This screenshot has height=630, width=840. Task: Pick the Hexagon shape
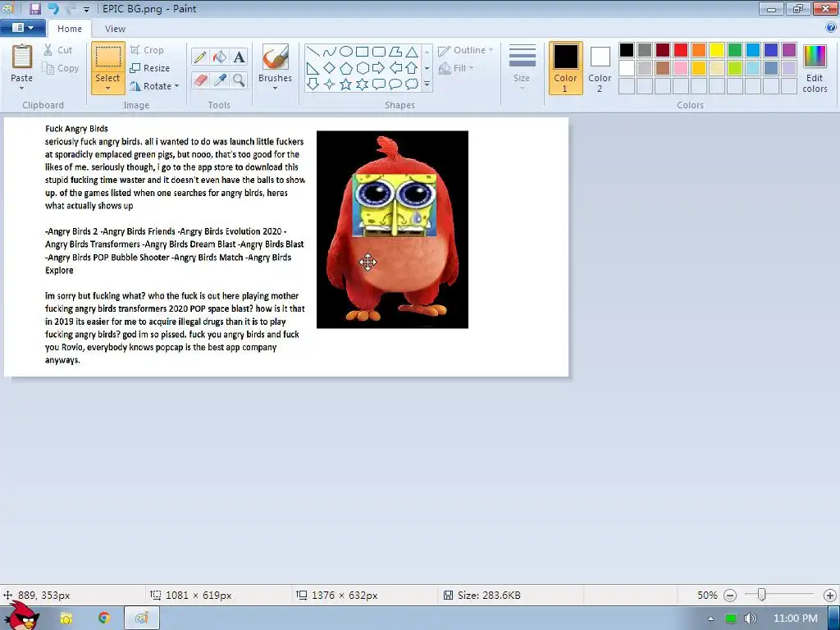[x=362, y=68]
